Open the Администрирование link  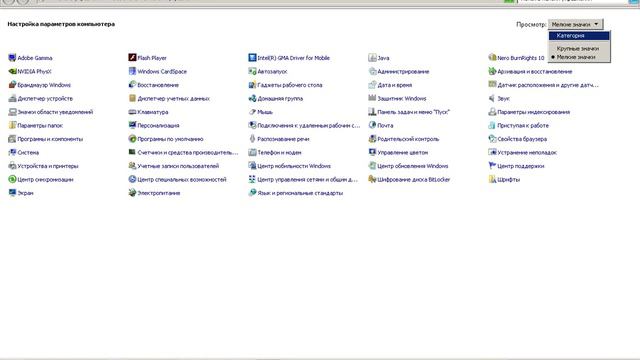click(403, 71)
